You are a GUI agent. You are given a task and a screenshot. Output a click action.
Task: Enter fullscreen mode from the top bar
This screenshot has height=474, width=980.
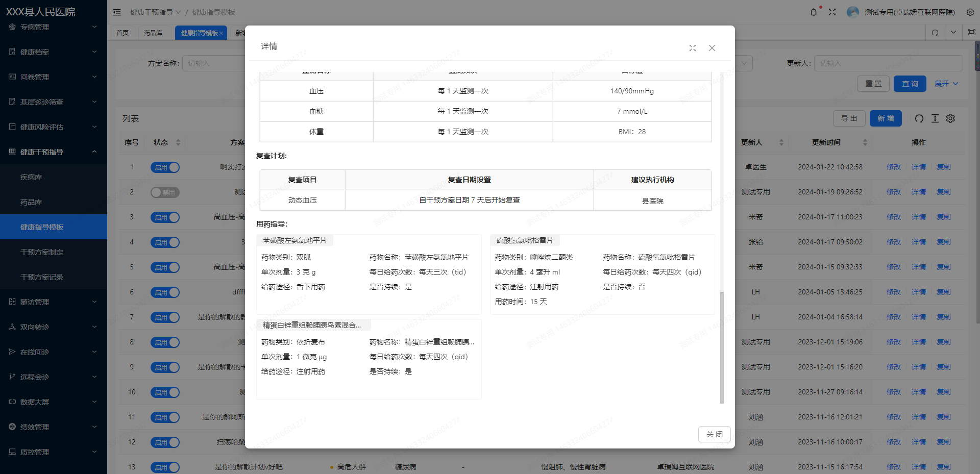(832, 12)
